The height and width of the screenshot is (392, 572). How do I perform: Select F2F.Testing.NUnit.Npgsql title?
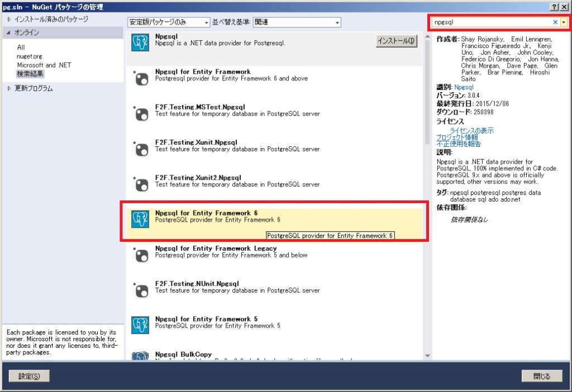coord(197,283)
